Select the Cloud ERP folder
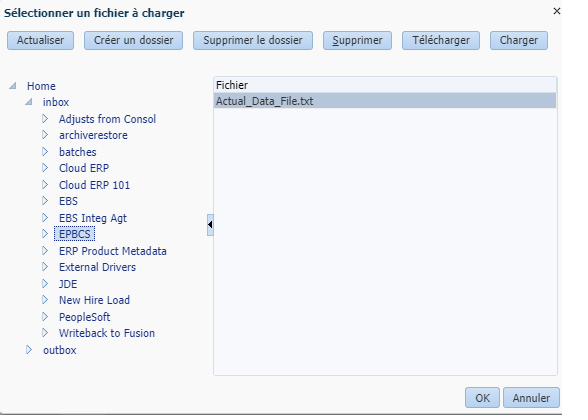588x420 pixels. click(x=84, y=168)
